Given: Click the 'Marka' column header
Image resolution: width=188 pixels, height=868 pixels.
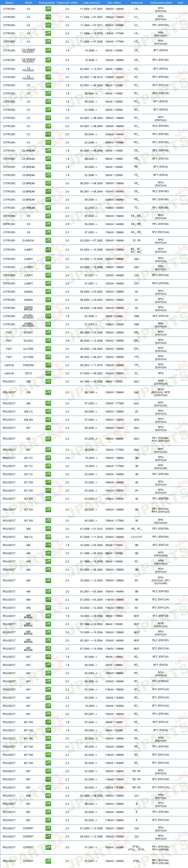Looking at the screenshot, I should (x=9, y=3).
